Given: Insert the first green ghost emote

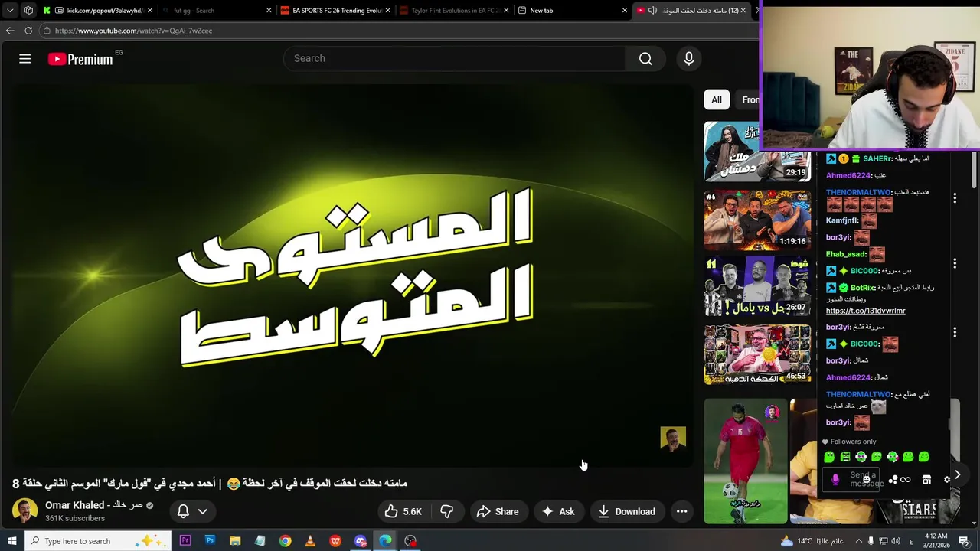Looking at the screenshot, I should pyautogui.click(x=829, y=457).
